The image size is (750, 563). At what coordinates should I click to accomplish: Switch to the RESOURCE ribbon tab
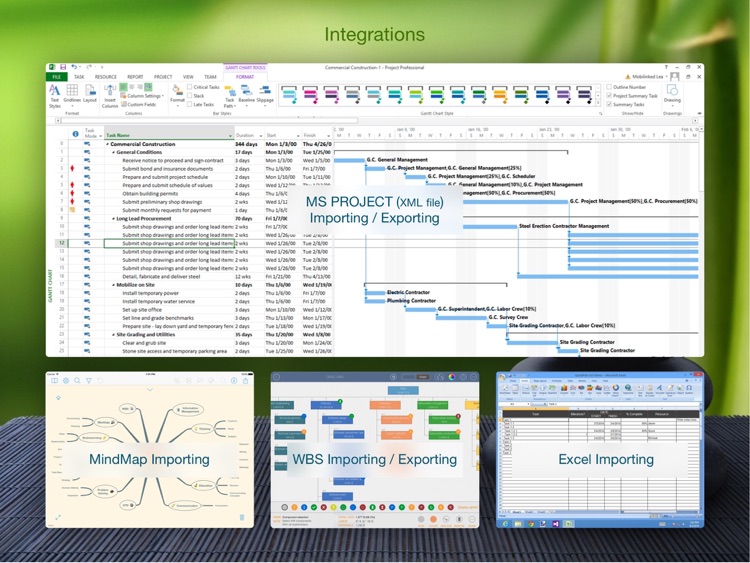point(106,77)
